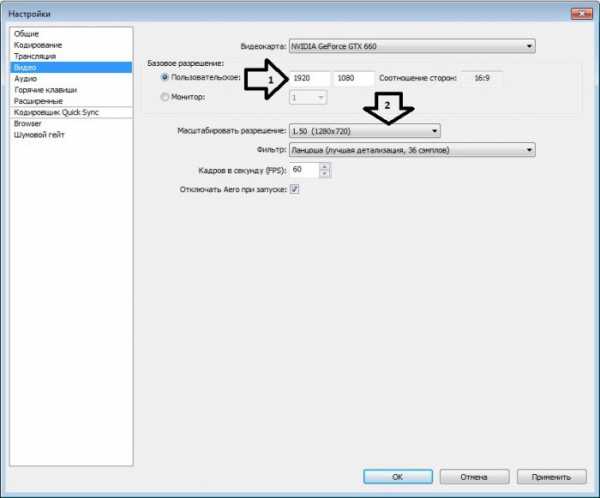
Task: Select the Пользовательское resolution radio button
Action: (165, 77)
